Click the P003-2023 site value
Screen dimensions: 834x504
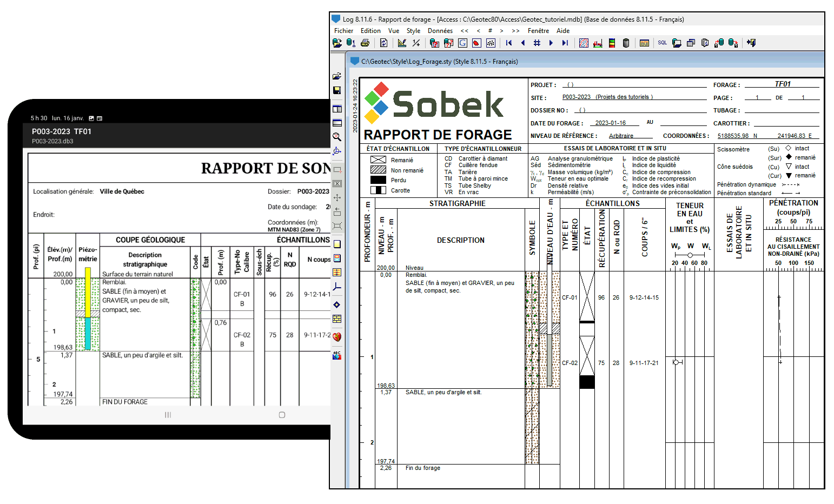[577, 97]
